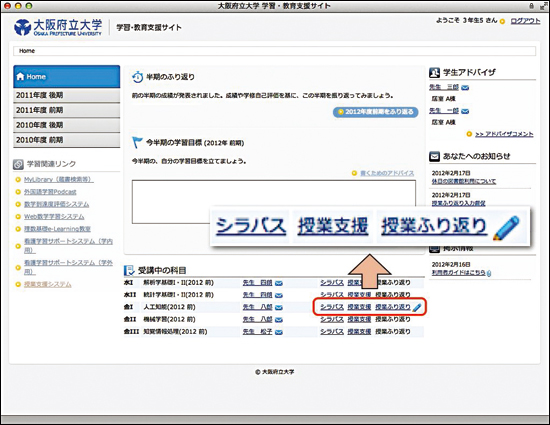Select 2011年度 前期 in side menu

click(67, 110)
